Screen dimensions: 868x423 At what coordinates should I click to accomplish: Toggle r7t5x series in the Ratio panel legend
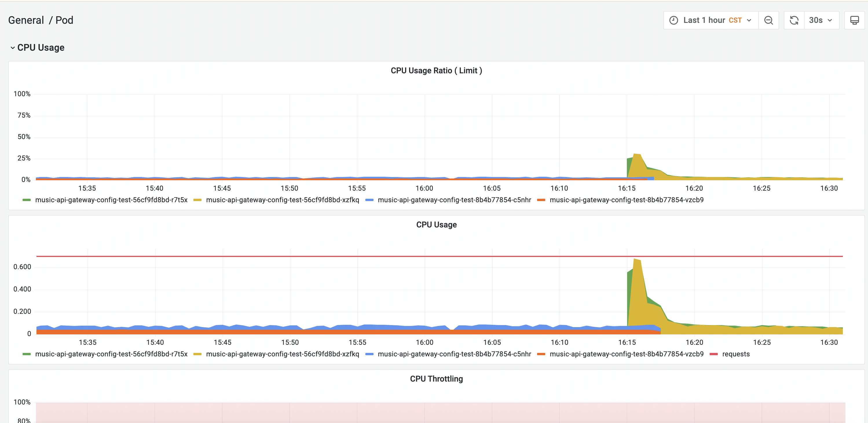click(111, 200)
